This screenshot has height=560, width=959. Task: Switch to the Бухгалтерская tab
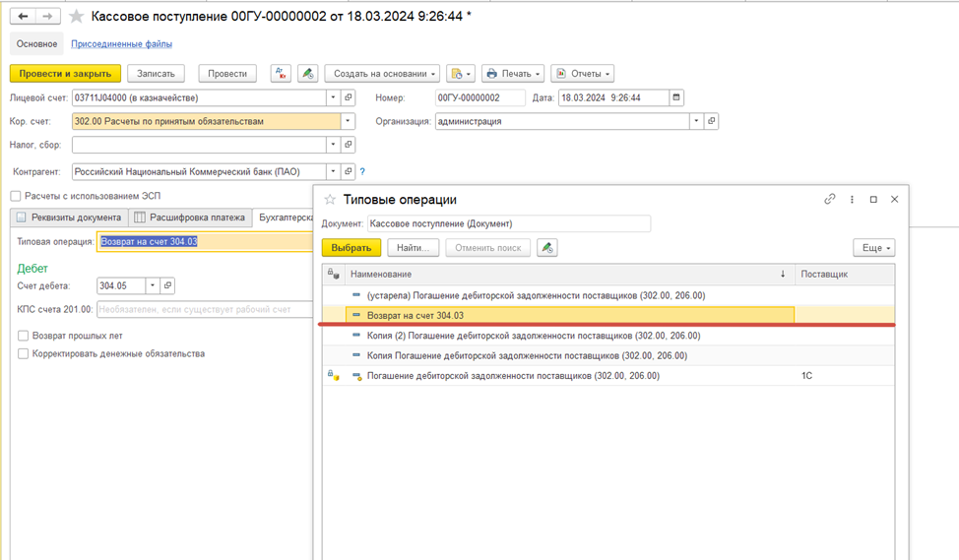click(x=284, y=218)
